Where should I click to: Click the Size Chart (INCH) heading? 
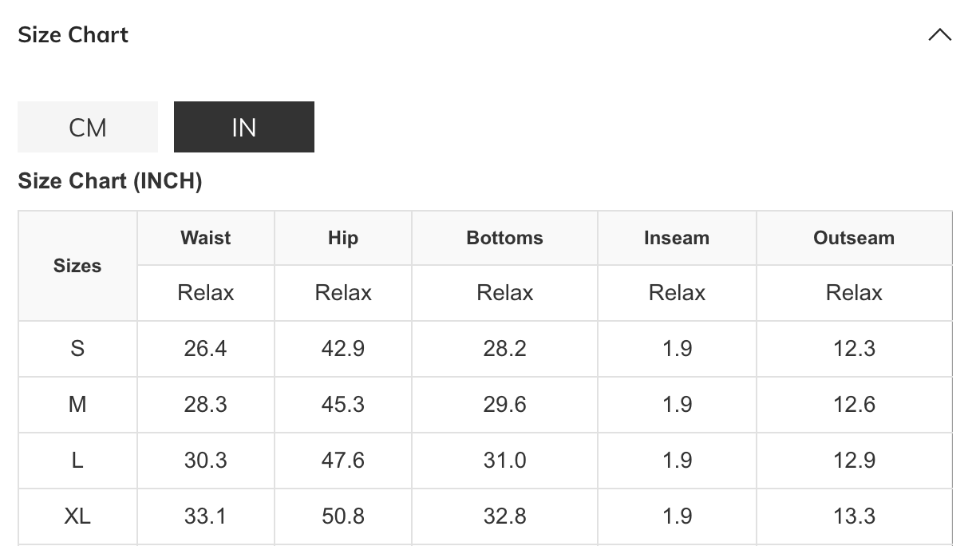click(110, 181)
